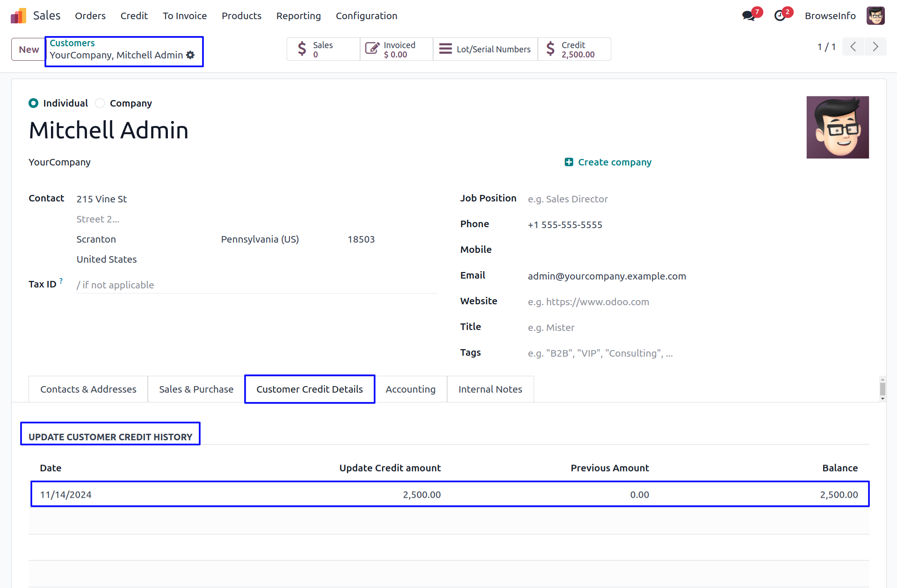The width and height of the screenshot is (897, 588).
Task: Click the vertical scrollbar beside the tabs
Action: click(x=882, y=389)
